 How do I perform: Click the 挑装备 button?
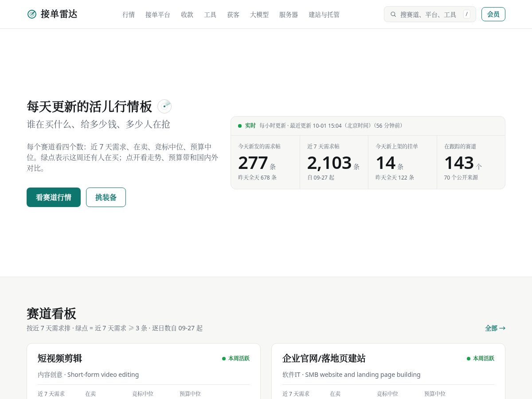(106, 197)
